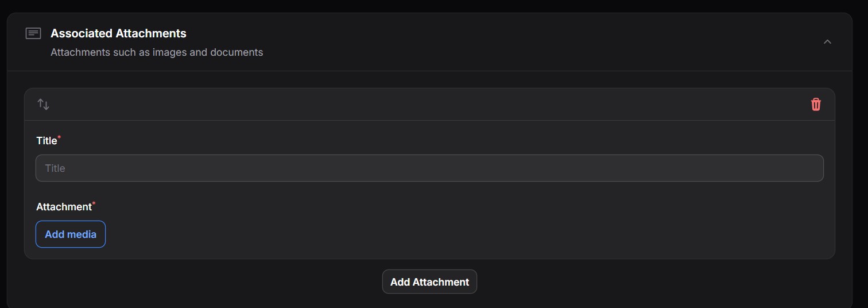Click the Title field label
Viewport: 868px width, 308px height.
(46, 141)
